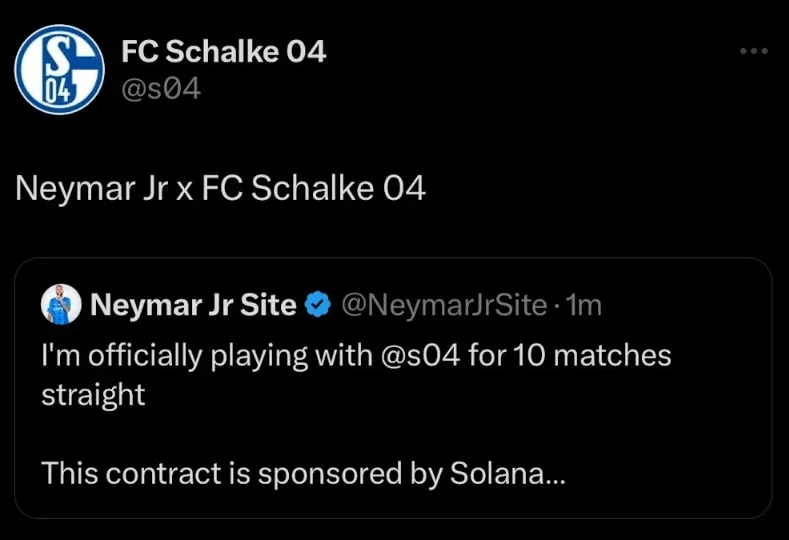Viewport: 789px width, 540px height.
Task: Select the main tweet text 'Neymar Jr x FC Schalke 04'
Action: point(221,188)
